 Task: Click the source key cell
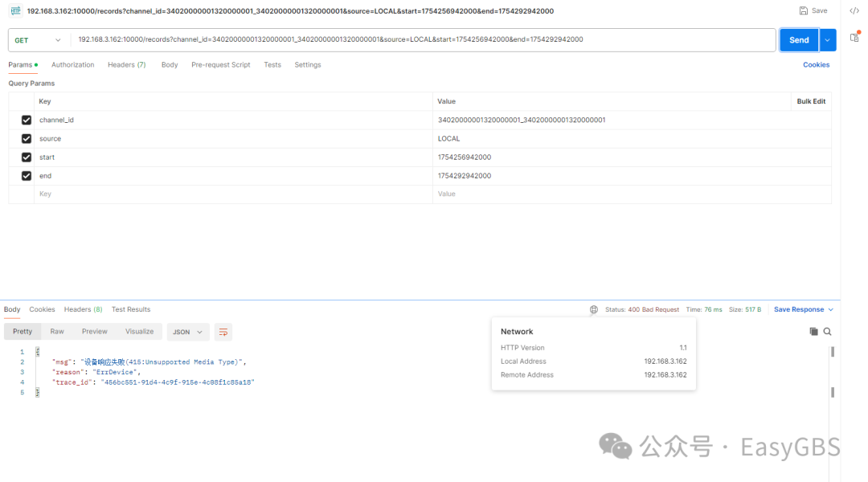click(x=233, y=138)
